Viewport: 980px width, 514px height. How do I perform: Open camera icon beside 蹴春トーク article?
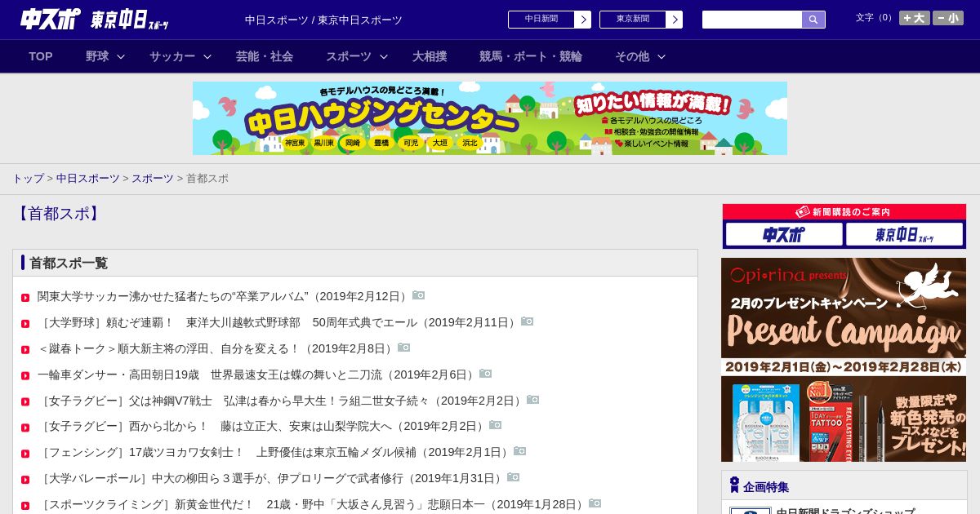(x=403, y=348)
